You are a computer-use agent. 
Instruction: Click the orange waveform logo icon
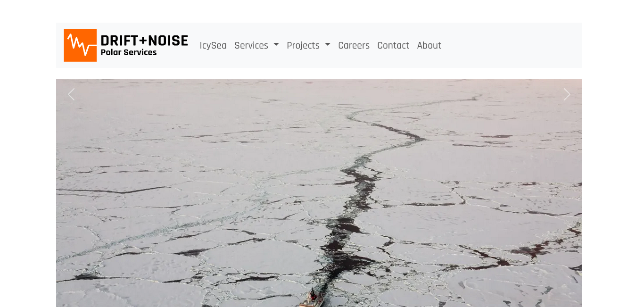click(80, 45)
